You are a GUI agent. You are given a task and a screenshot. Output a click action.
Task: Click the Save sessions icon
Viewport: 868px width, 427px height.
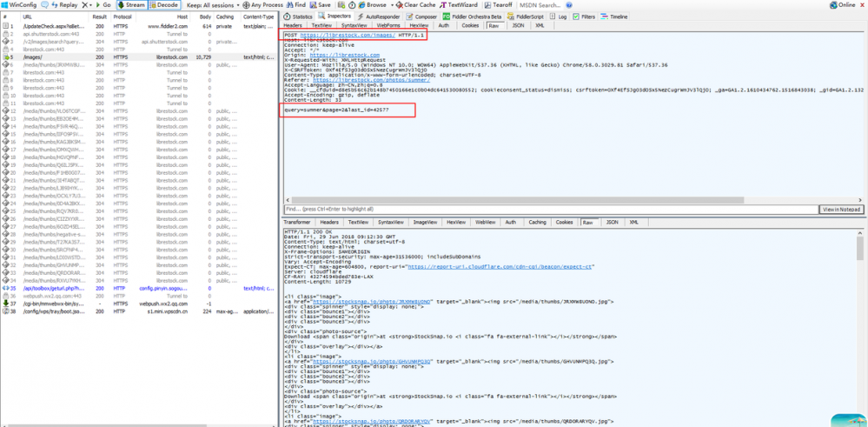[320, 5]
